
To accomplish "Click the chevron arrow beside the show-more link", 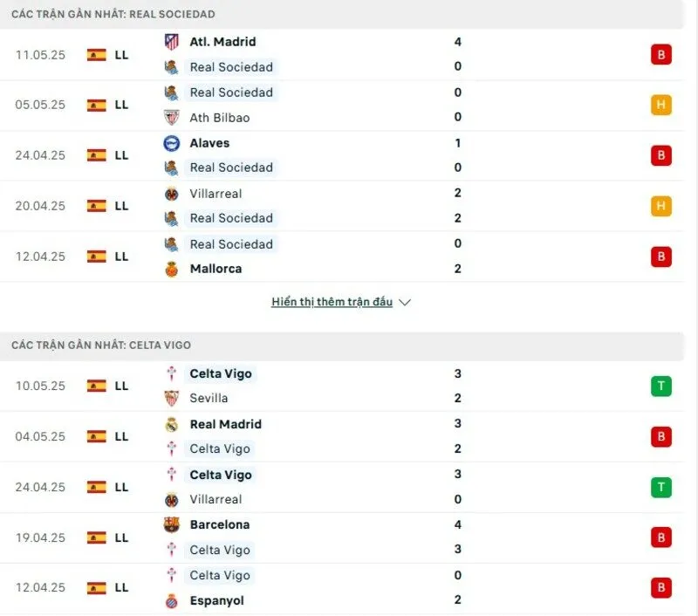I will pyautogui.click(x=404, y=302).
